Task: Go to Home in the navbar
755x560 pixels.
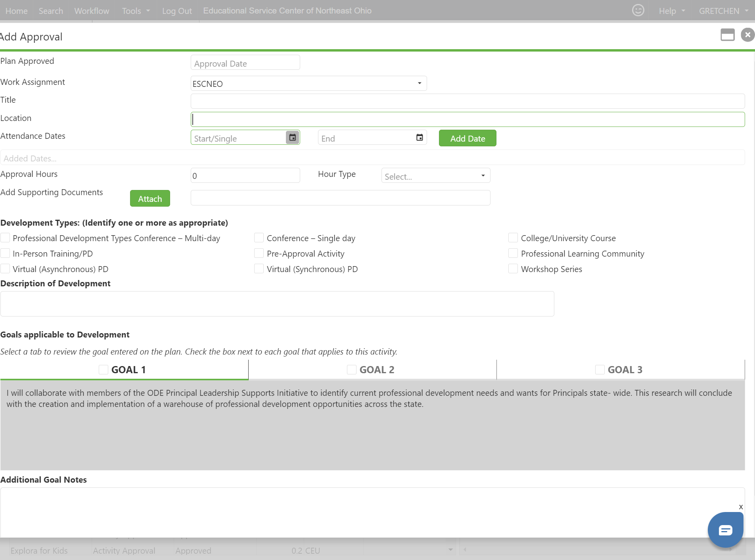Action: pos(17,11)
